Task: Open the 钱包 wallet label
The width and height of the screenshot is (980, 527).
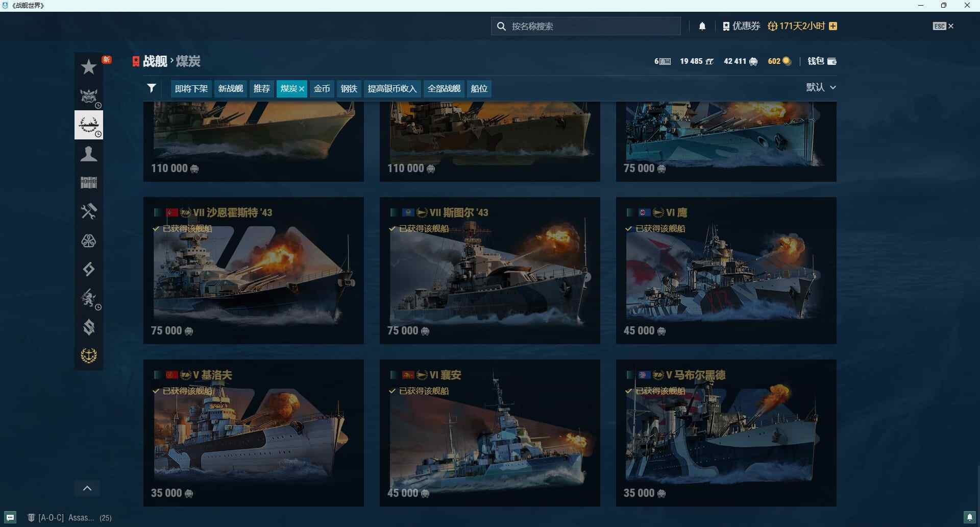Action: [x=816, y=61]
